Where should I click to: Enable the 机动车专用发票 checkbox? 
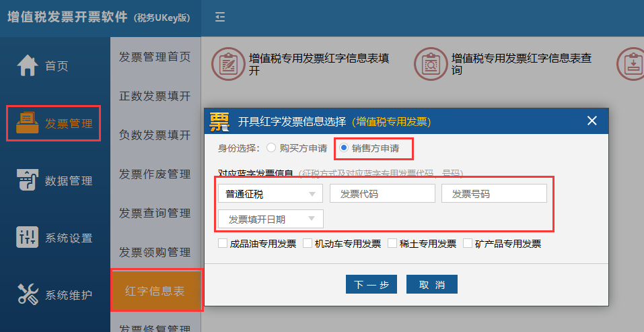(308, 244)
